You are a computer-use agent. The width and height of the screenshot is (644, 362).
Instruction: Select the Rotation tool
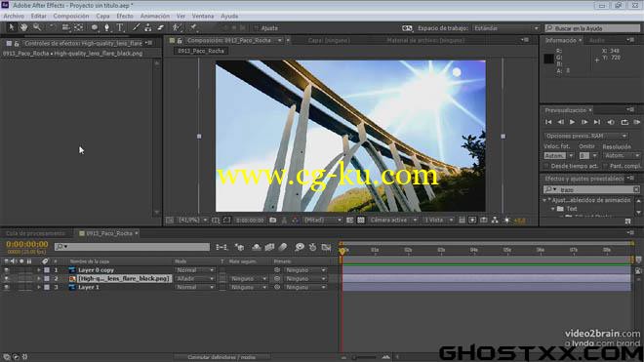[x=52, y=27]
